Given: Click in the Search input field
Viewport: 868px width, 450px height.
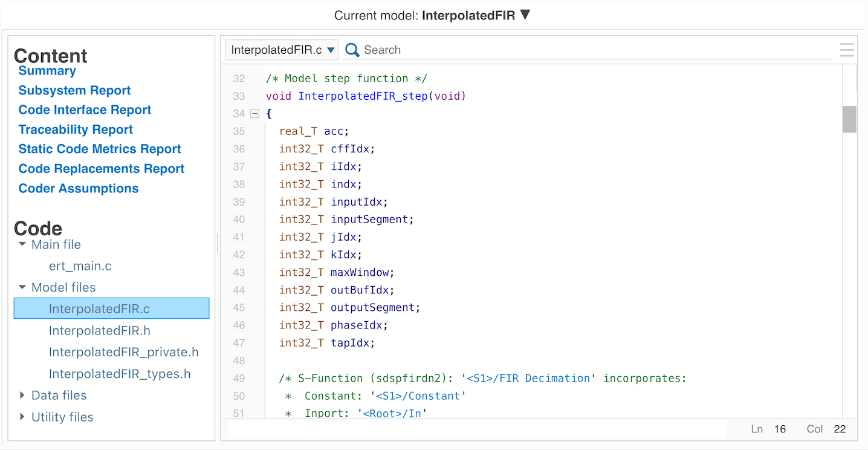Looking at the screenshot, I should click(x=592, y=50).
